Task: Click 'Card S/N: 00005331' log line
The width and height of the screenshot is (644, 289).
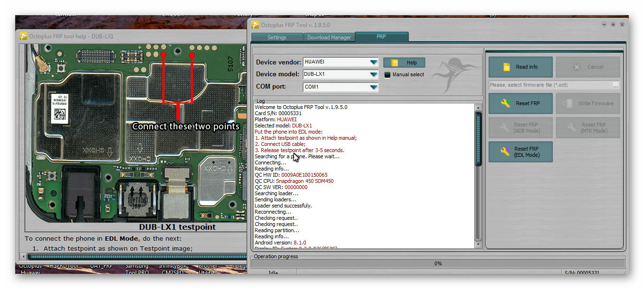Action: [x=278, y=113]
